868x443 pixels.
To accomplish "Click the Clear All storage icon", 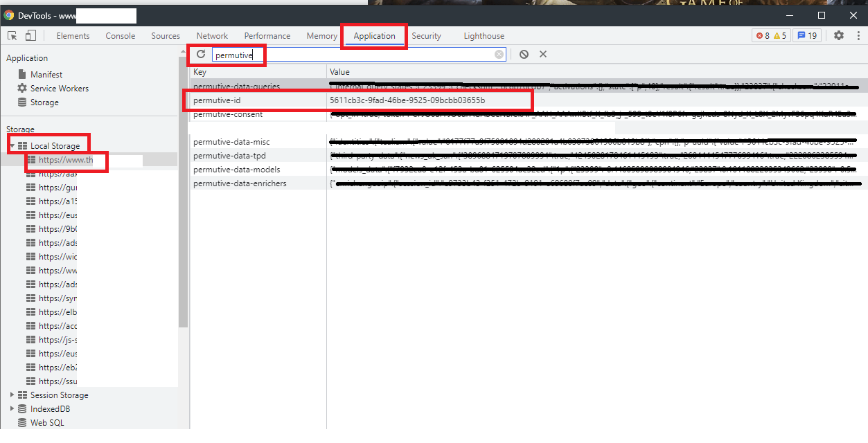I will point(524,54).
